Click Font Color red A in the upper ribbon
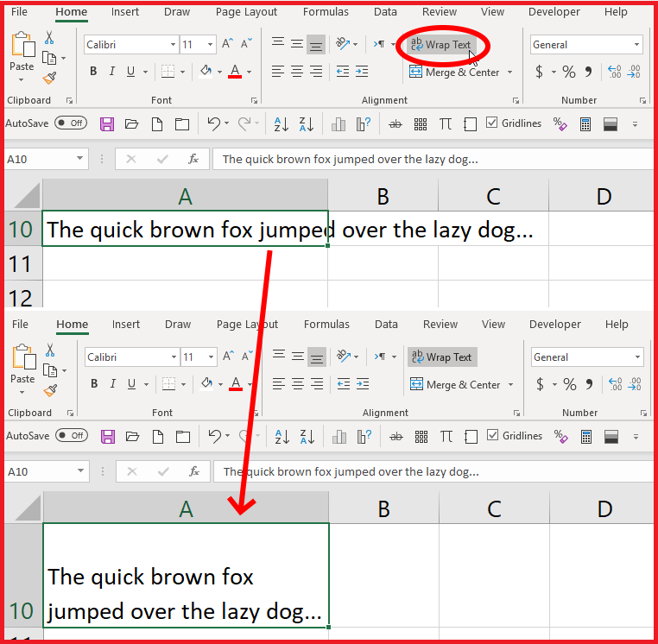The image size is (658, 644). [235, 72]
